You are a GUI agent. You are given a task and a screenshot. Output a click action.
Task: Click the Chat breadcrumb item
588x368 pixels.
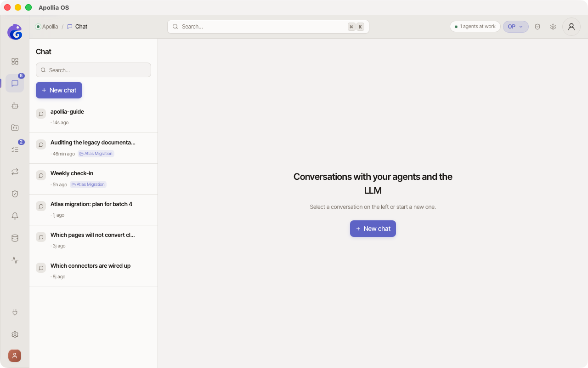point(77,27)
